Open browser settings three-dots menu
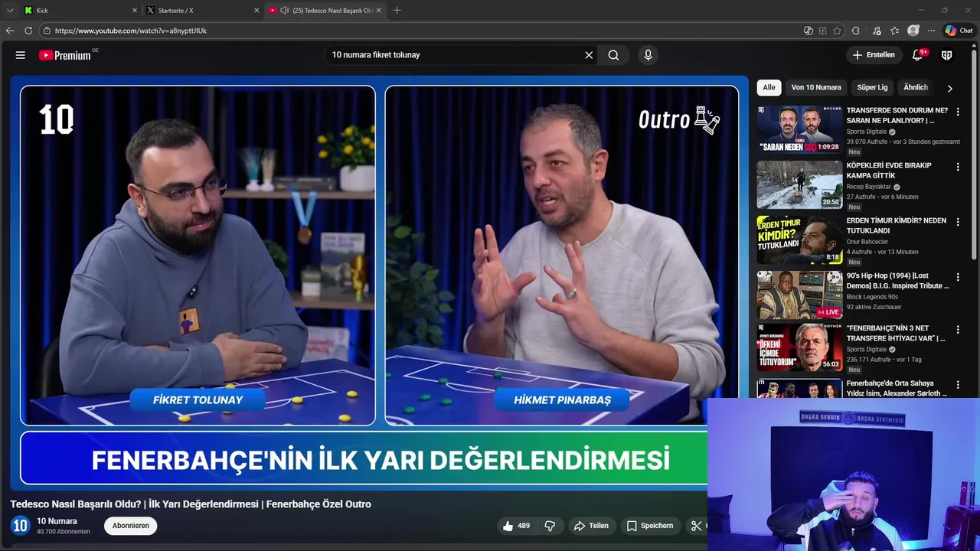The width and height of the screenshot is (980, 551). (931, 31)
